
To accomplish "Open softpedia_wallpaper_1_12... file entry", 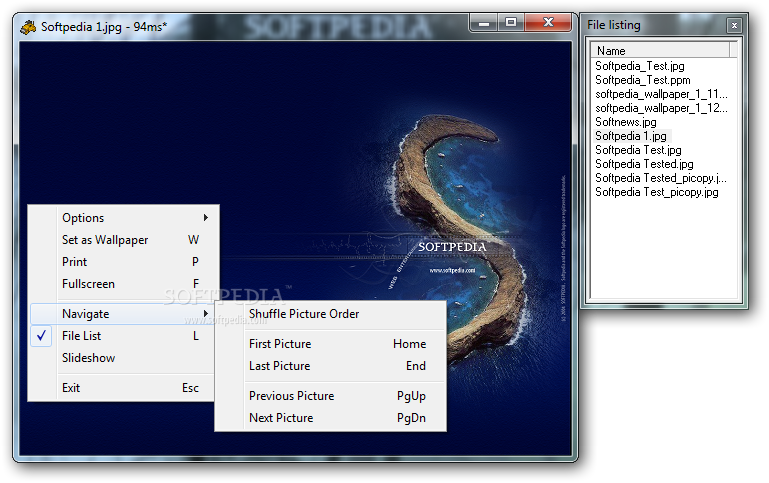I will (661, 108).
